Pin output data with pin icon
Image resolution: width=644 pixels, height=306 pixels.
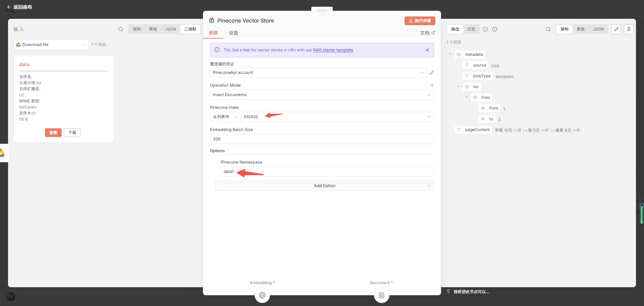[x=629, y=29]
